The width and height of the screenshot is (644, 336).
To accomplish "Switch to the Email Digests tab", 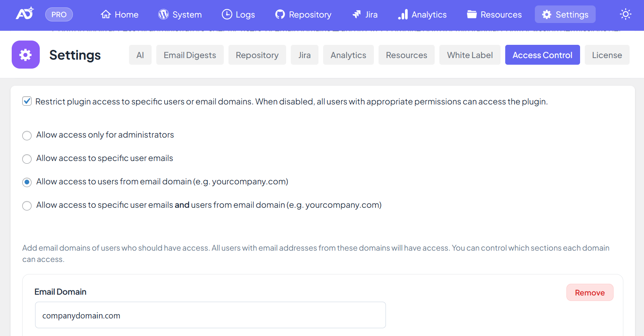I will 190,55.
